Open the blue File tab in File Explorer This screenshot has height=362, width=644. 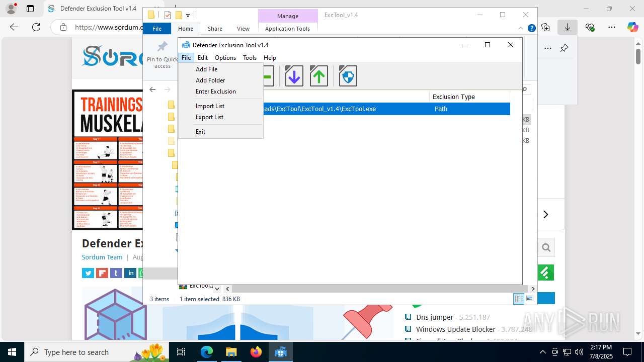(x=157, y=29)
